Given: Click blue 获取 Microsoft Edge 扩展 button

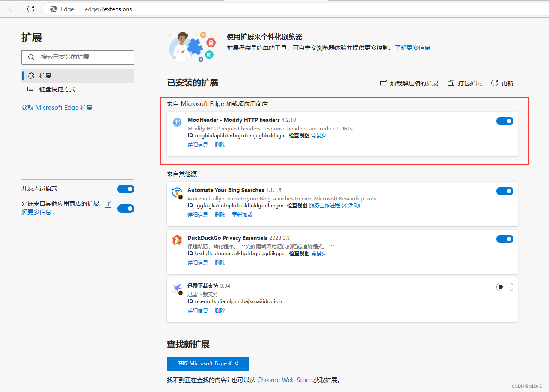Looking at the screenshot, I should 208,363.
